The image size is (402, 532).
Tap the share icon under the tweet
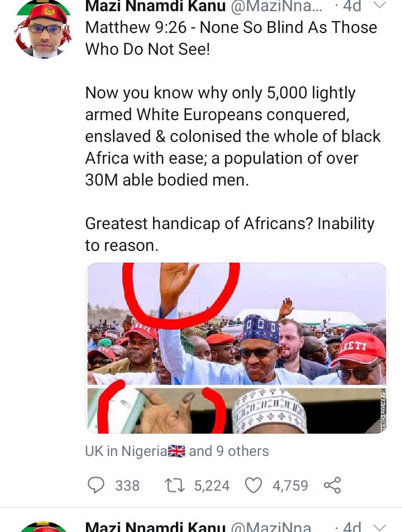point(332,485)
